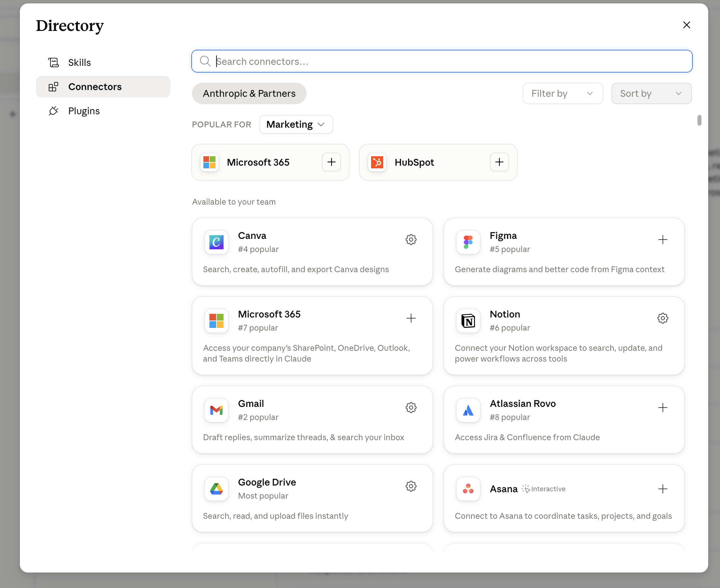The width and height of the screenshot is (720, 588).
Task: Open the Filter by dropdown
Action: coord(562,93)
